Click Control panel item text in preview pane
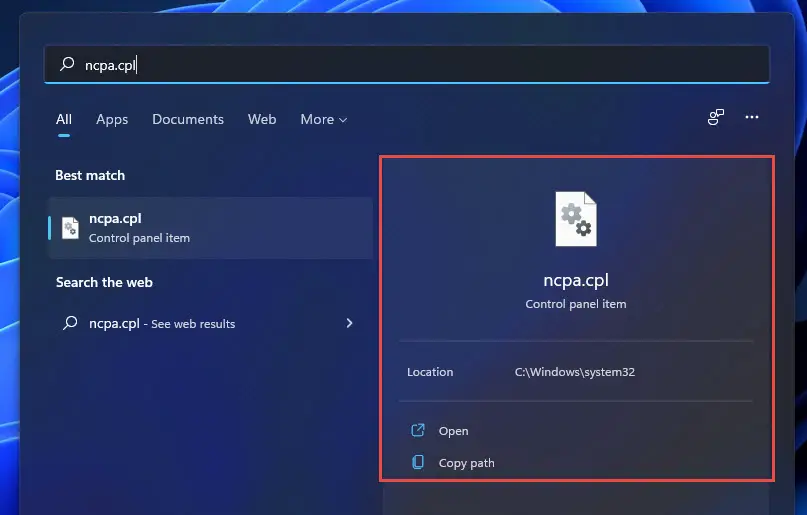 click(x=576, y=304)
